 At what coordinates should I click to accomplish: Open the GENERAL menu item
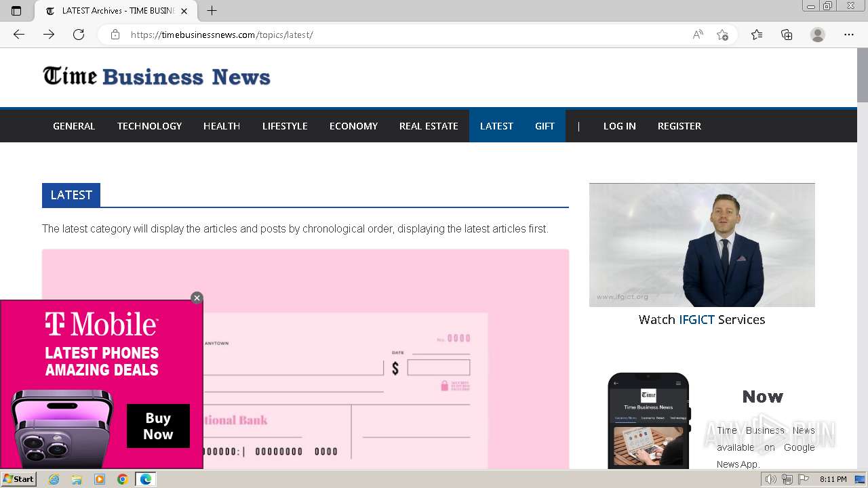tap(74, 126)
